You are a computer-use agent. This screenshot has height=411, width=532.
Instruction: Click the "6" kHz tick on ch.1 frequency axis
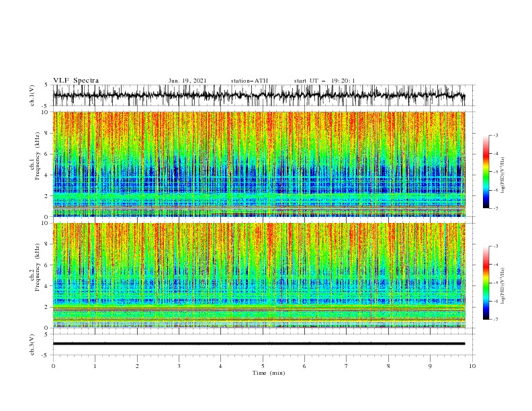[x=47, y=154]
